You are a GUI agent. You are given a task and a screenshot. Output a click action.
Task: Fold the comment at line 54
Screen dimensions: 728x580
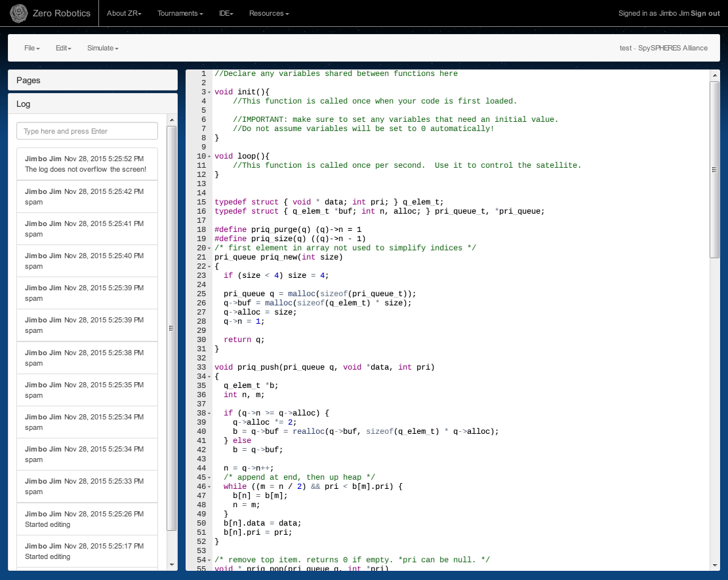click(209, 560)
